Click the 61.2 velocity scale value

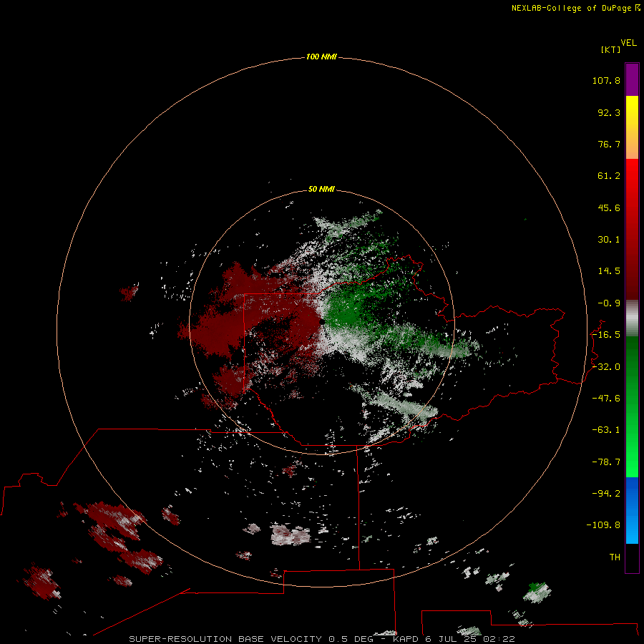click(x=609, y=176)
